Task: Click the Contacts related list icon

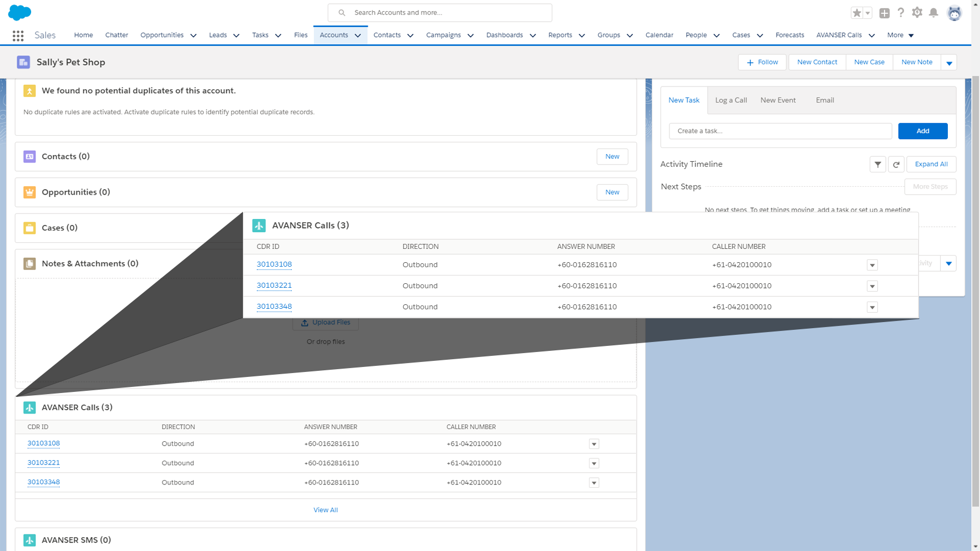Action: pyautogui.click(x=29, y=156)
